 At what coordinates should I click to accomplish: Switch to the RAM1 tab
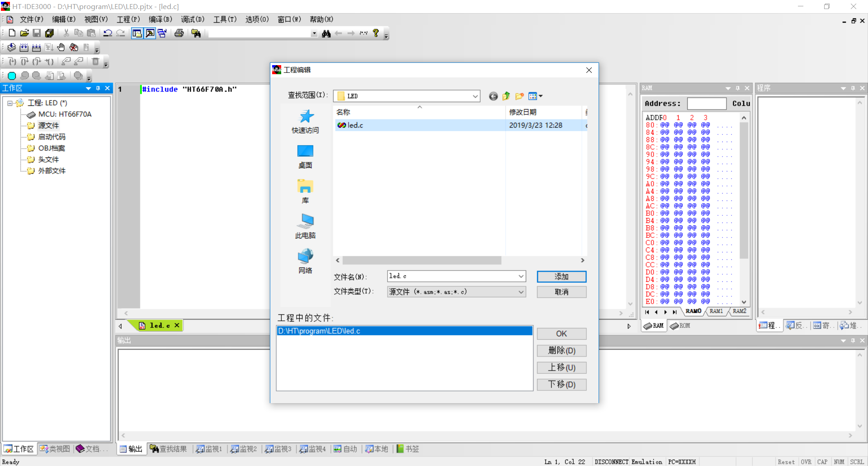click(x=717, y=311)
